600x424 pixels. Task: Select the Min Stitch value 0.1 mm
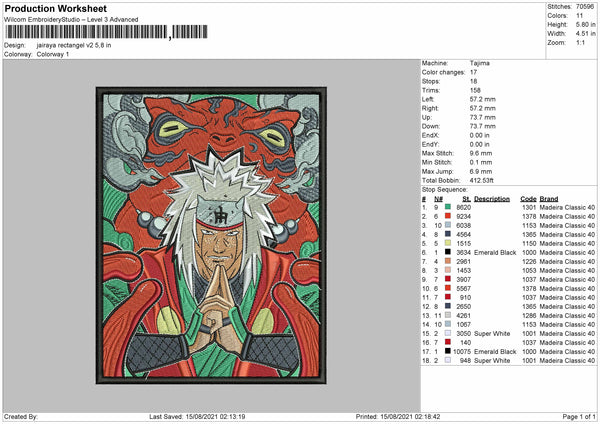(x=481, y=162)
